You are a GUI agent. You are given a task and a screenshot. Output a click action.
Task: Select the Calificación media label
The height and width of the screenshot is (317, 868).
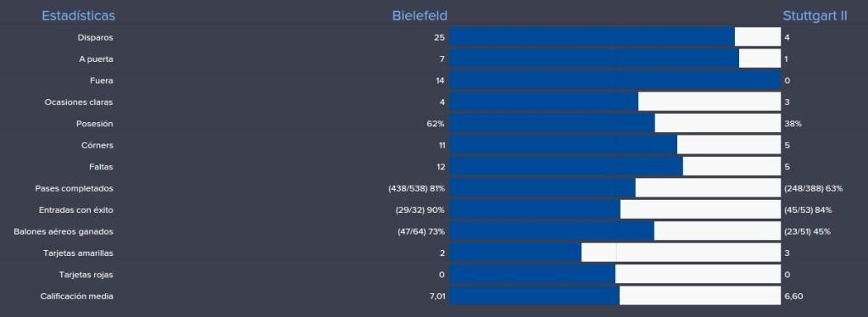coord(76,297)
